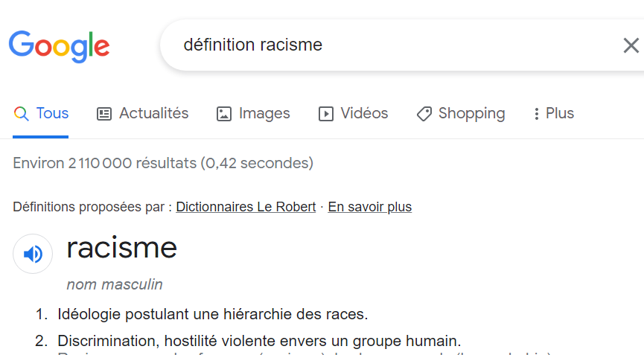The width and height of the screenshot is (644, 355).
Task: Click the picture icon beside Images
Action: pos(223,114)
